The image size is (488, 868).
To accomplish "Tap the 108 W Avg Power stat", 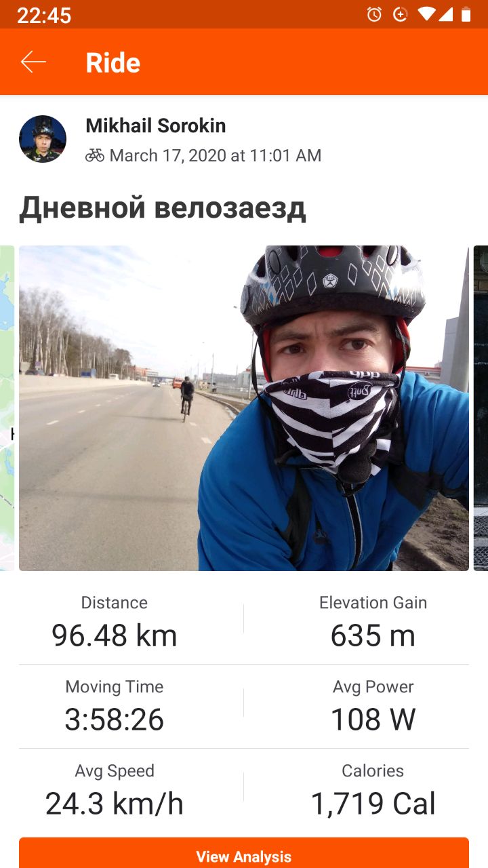I will (373, 707).
